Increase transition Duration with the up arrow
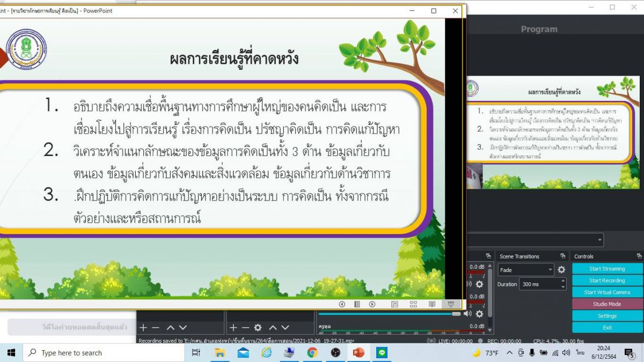 tap(563, 281)
